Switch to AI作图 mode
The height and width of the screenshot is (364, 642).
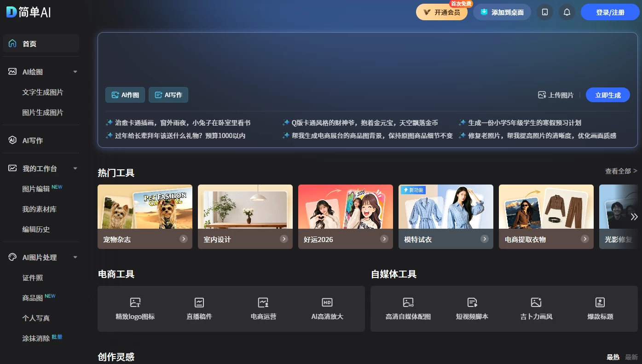tap(125, 95)
